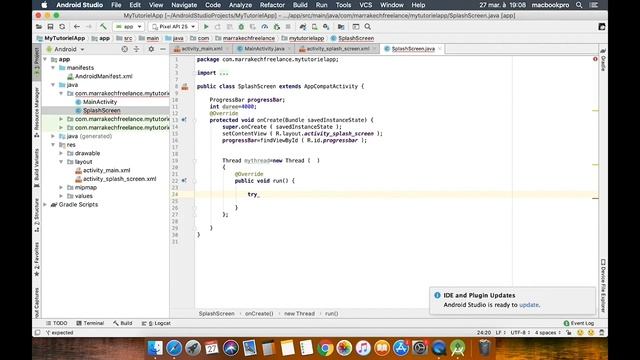Open the Build menu
This screenshot has width=640, height=360.
coord(300,5)
